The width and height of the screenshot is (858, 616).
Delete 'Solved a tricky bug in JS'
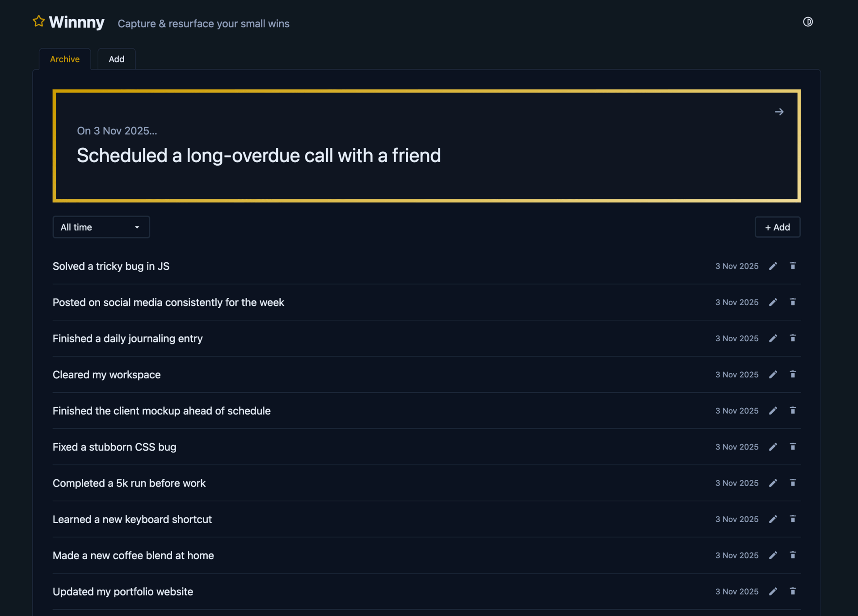(x=793, y=266)
